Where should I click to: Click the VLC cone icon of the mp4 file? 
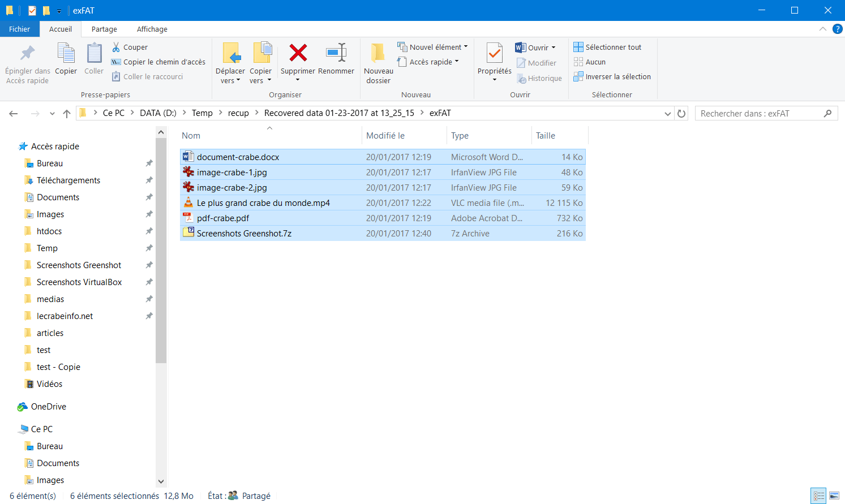pos(188,203)
